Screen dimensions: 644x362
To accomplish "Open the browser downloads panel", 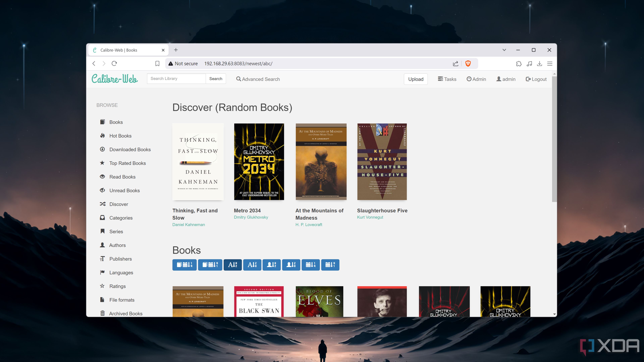I will tap(539, 64).
